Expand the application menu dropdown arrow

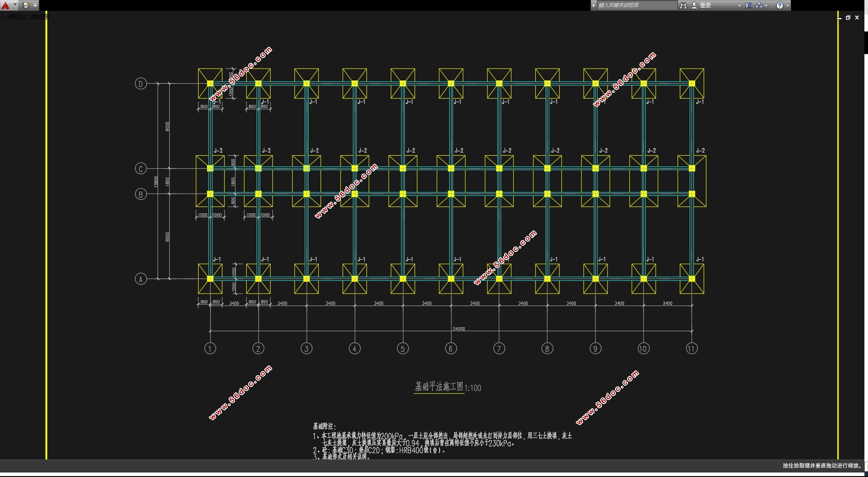tap(15, 5)
